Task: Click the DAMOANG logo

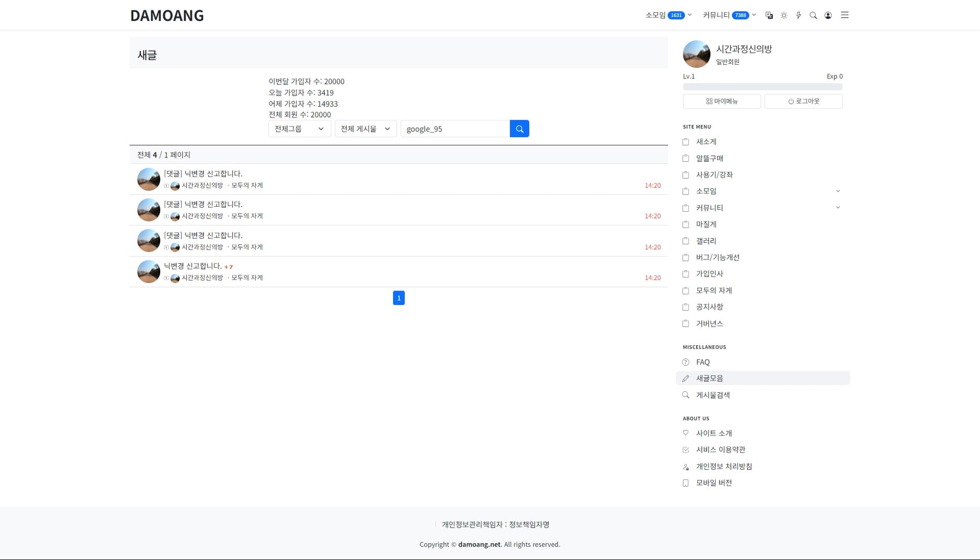Action: [167, 15]
